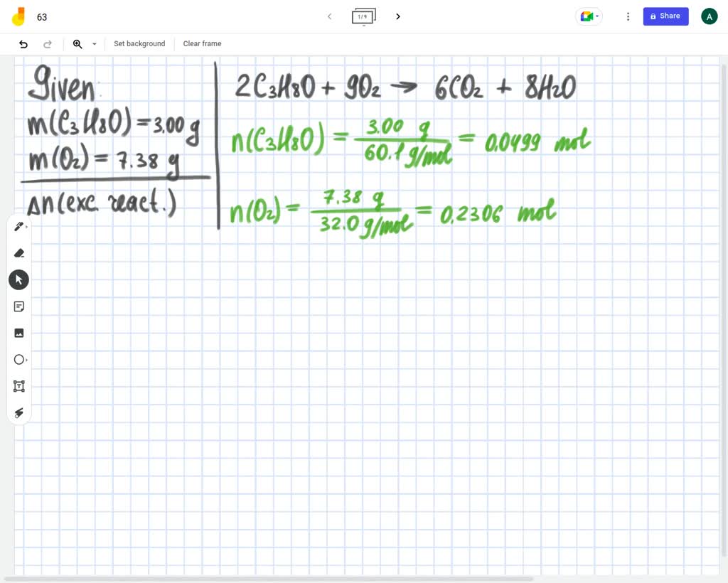Choose the Select arrow tool
The height and width of the screenshot is (583, 728).
[19, 280]
